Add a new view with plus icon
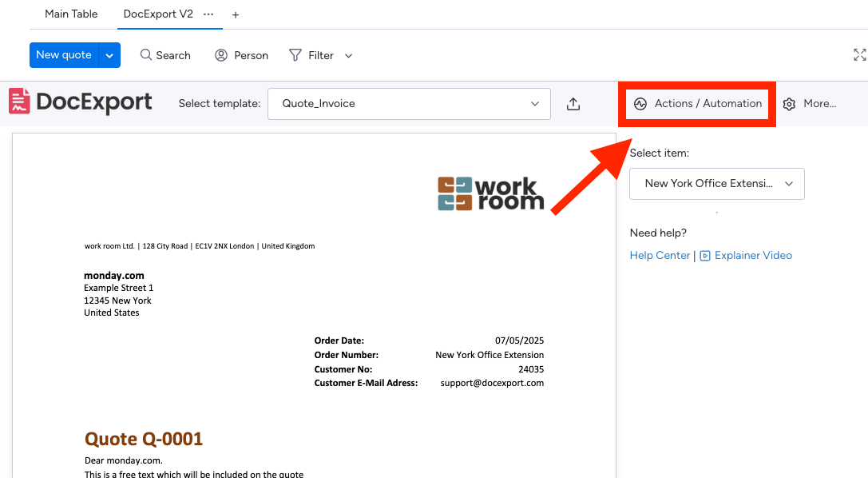Screen dimensions: 868x478 (236, 15)
